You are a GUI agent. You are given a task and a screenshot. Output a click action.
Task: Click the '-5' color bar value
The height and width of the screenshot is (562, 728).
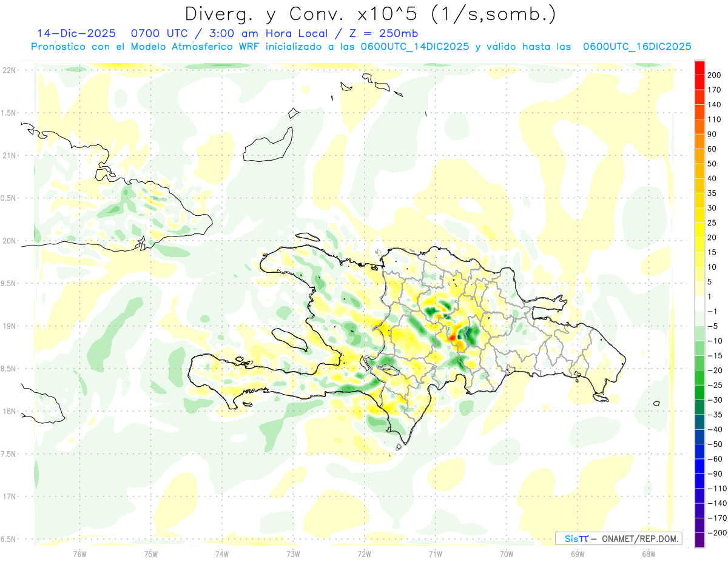pos(714,326)
